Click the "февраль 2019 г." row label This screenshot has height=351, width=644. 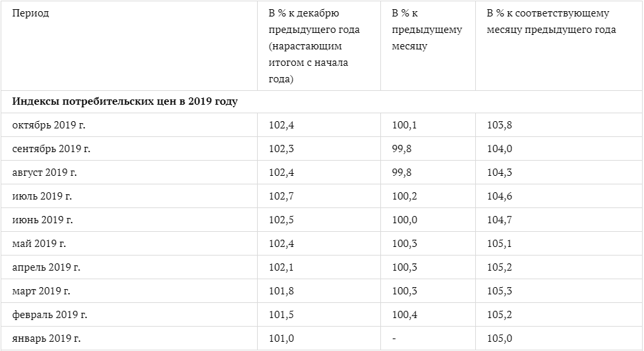[49, 315]
